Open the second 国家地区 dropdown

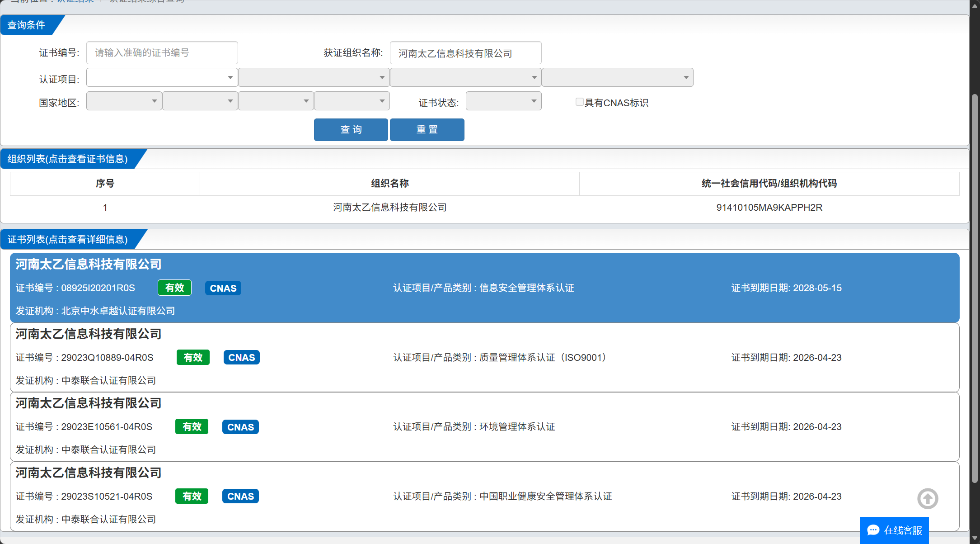[200, 101]
